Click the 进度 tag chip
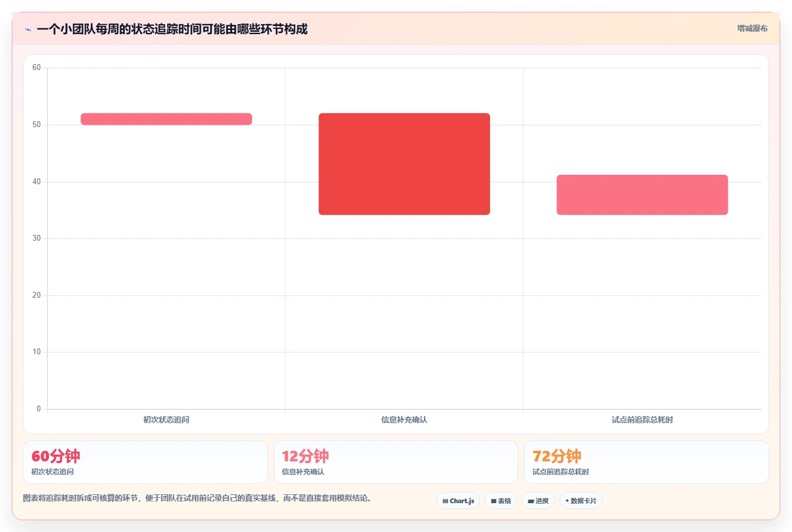This screenshot has width=792, height=532. 538,501
